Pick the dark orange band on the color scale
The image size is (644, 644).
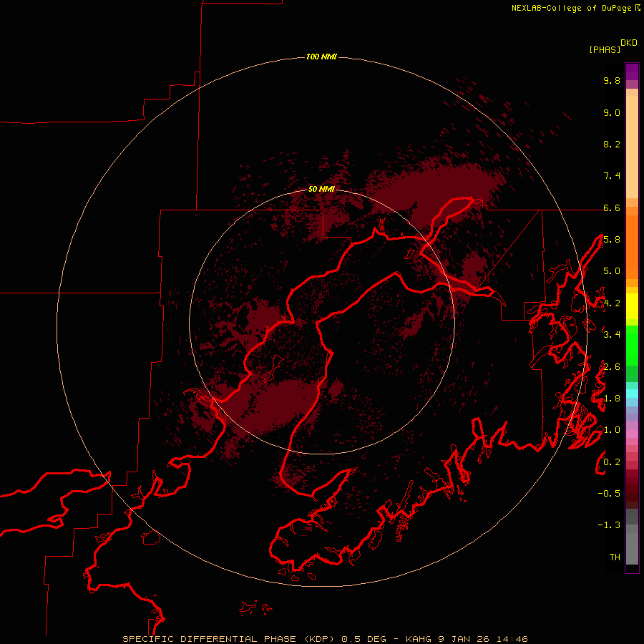632,246
